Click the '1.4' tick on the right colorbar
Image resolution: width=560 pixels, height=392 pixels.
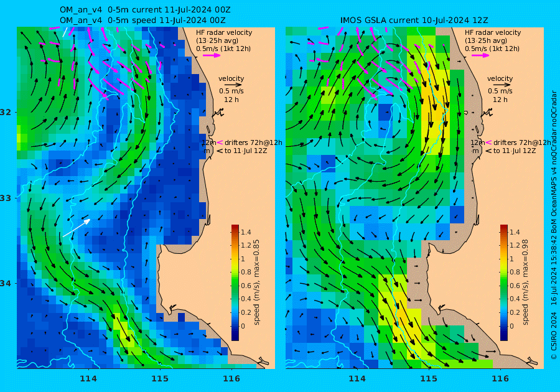pyautogui.click(x=515, y=232)
